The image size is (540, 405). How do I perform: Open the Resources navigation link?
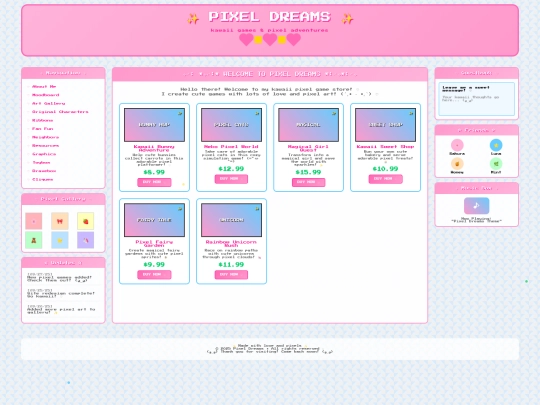pyautogui.click(x=45, y=145)
